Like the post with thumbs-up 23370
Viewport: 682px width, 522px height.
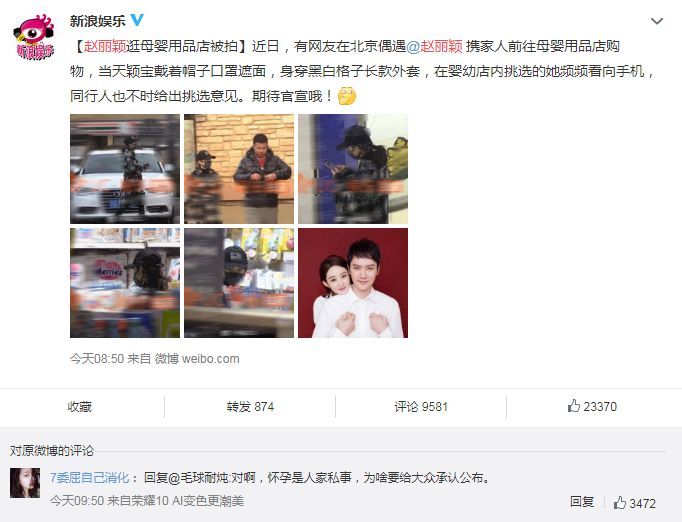[592, 406]
